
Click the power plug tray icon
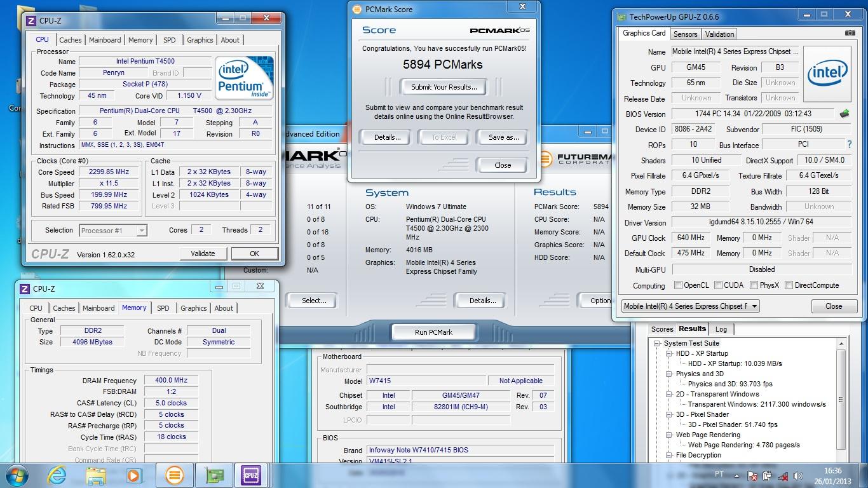tap(767, 475)
